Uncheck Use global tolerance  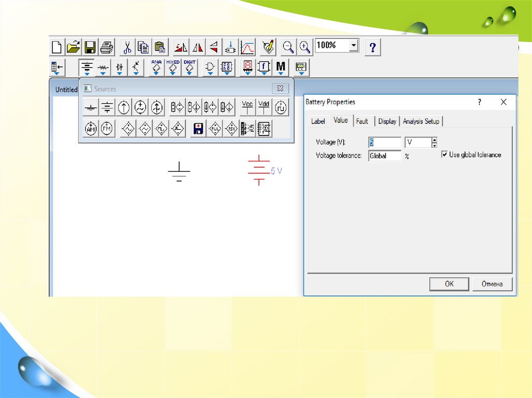445,155
